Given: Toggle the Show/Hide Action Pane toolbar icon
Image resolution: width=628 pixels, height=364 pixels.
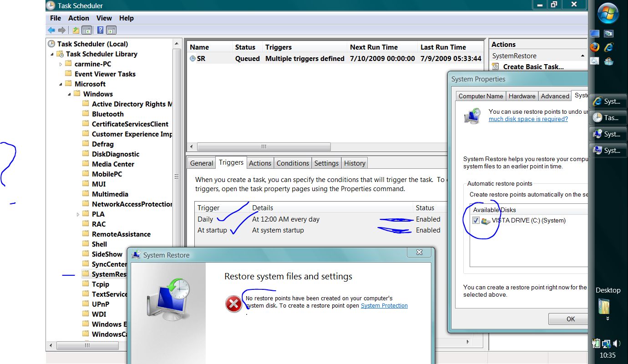Looking at the screenshot, I should (111, 30).
